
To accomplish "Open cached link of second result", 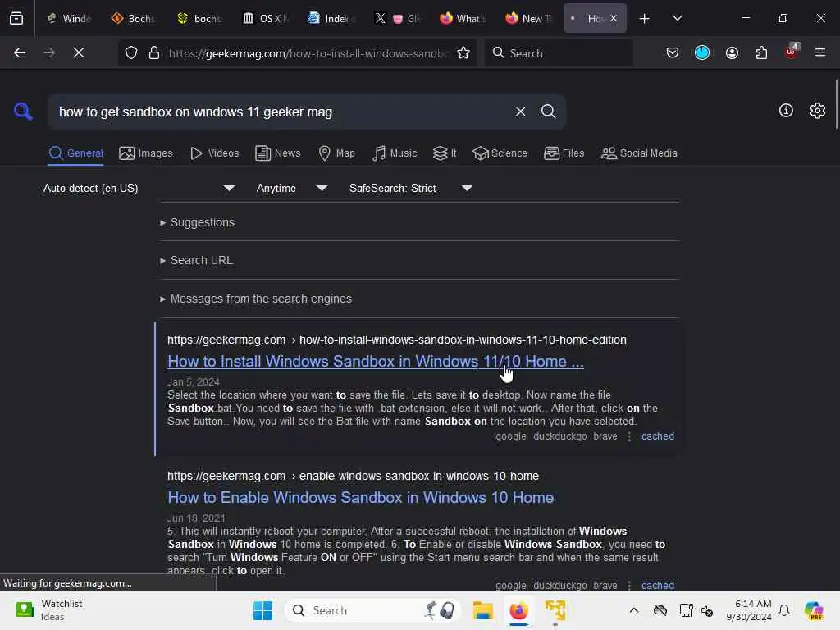I will pos(657,585).
